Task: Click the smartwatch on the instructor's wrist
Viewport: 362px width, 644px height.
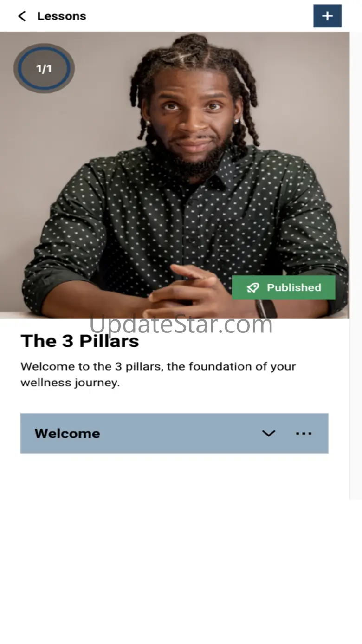Action: point(266,309)
